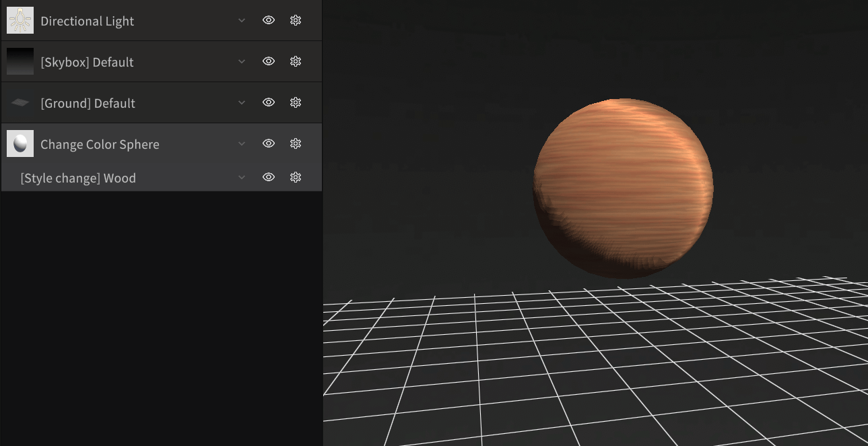
Task: Expand the Style change Wood entry
Action: 241,177
